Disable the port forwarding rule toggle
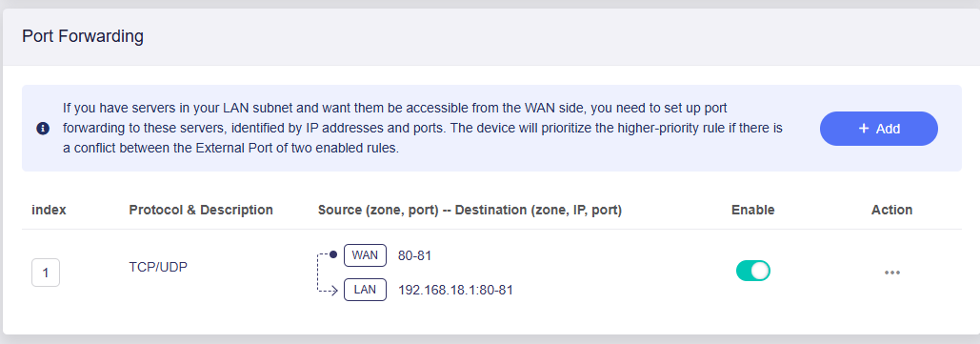 pyautogui.click(x=752, y=271)
